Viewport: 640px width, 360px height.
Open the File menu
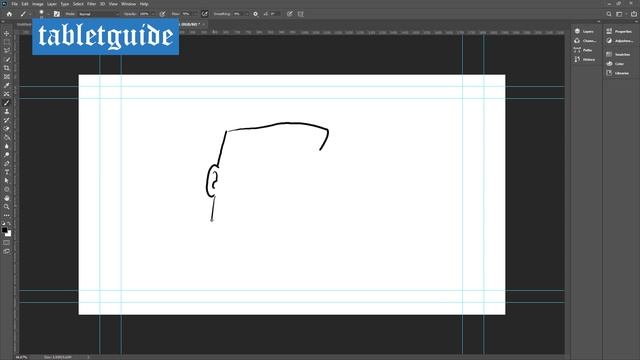click(x=14, y=4)
